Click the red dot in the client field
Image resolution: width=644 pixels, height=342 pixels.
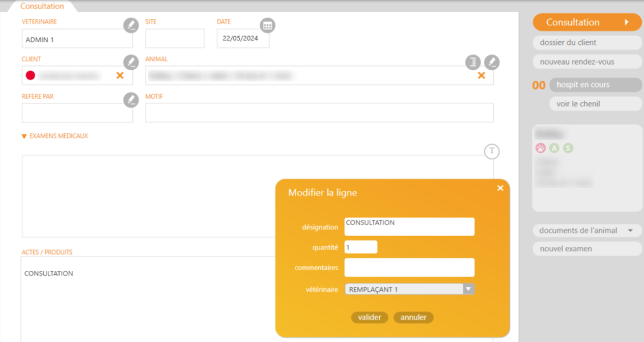coord(31,75)
